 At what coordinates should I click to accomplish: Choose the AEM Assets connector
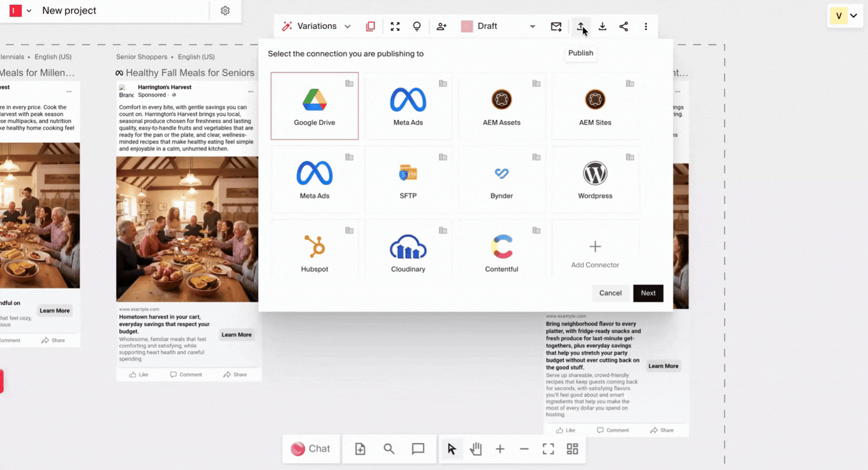point(501,106)
